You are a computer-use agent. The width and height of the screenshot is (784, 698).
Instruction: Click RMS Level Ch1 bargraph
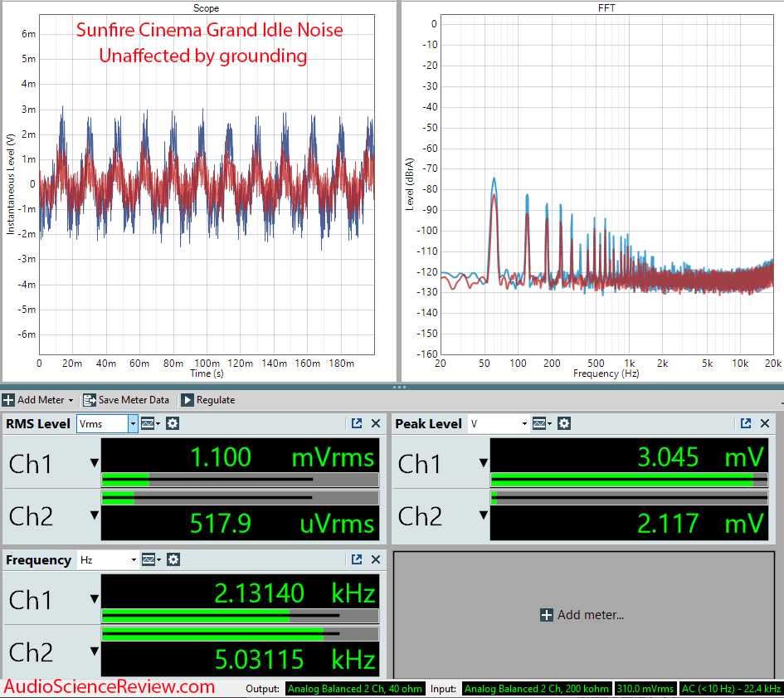(x=240, y=480)
